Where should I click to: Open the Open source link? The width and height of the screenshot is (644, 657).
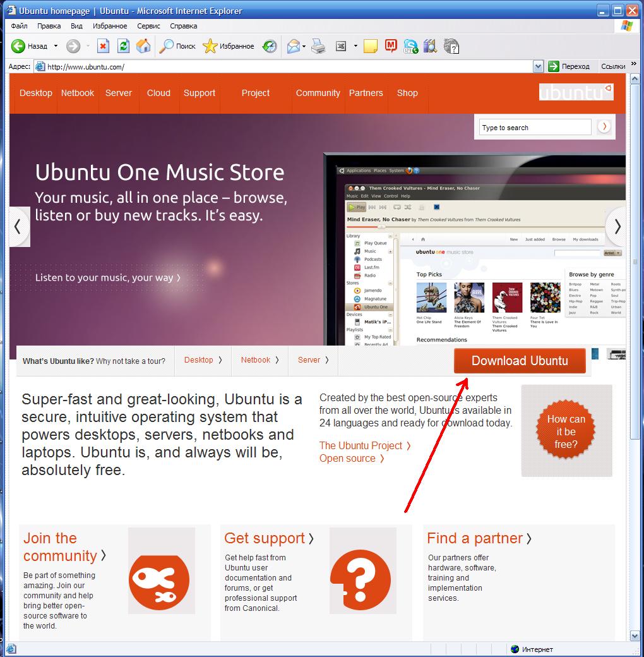click(352, 459)
